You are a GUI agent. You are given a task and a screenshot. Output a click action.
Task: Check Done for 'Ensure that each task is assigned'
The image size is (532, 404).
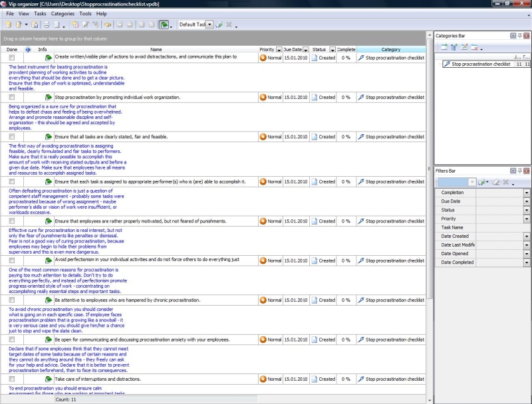point(12,181)
